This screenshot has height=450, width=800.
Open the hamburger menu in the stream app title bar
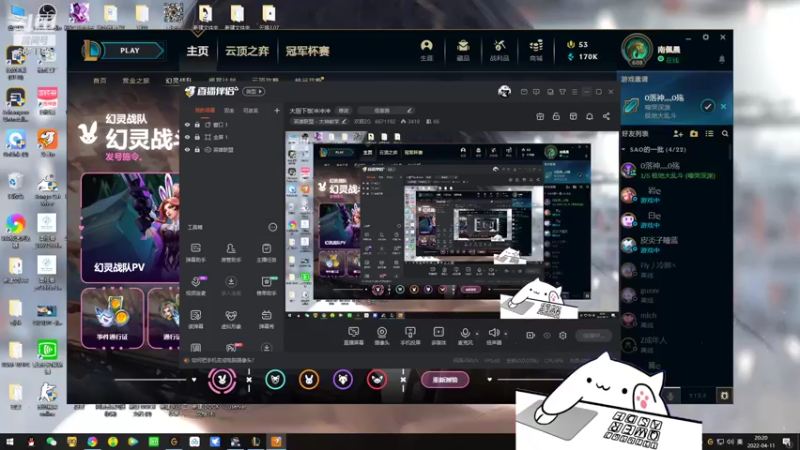[574, 92]
